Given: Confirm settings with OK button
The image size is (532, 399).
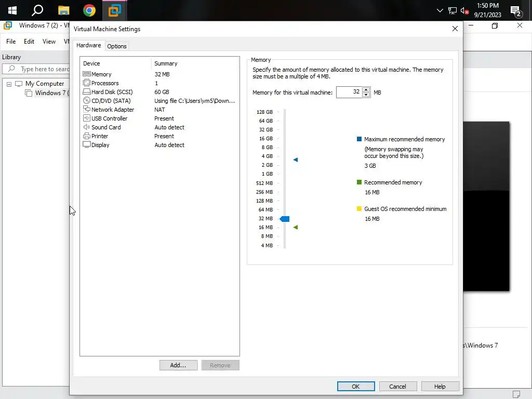Looking at the screenshot, I should click(x=355, y=386).
